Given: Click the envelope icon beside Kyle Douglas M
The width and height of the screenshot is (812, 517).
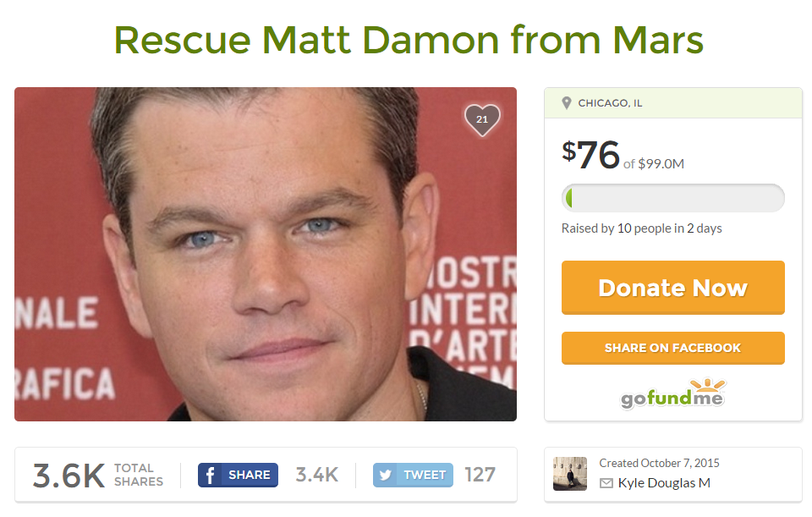Looking at the screenshot, I should 606,483.
